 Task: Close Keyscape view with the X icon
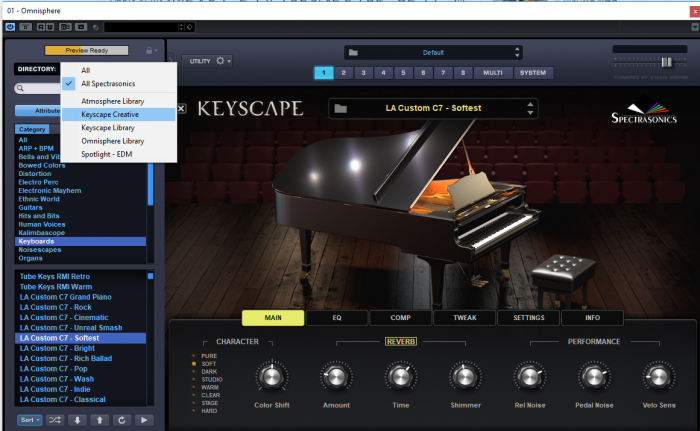click(x=181, y=108)
